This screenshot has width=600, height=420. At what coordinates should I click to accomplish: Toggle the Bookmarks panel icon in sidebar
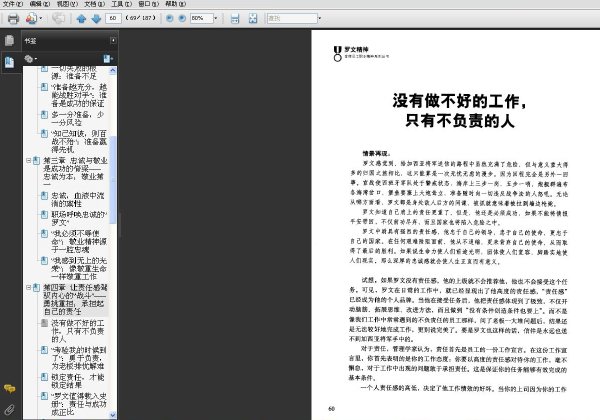[x=10, y=62]
